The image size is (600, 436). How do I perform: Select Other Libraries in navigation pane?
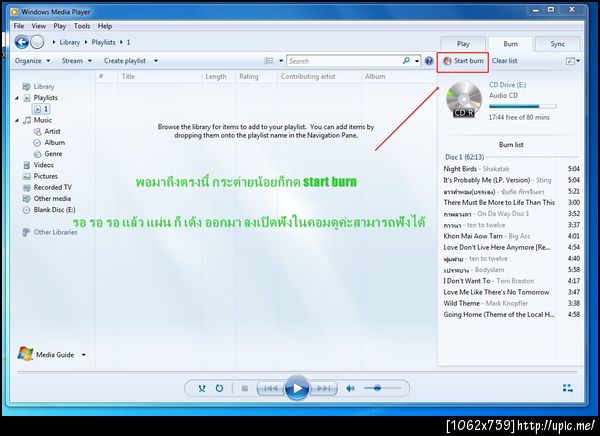pos(50,232)
